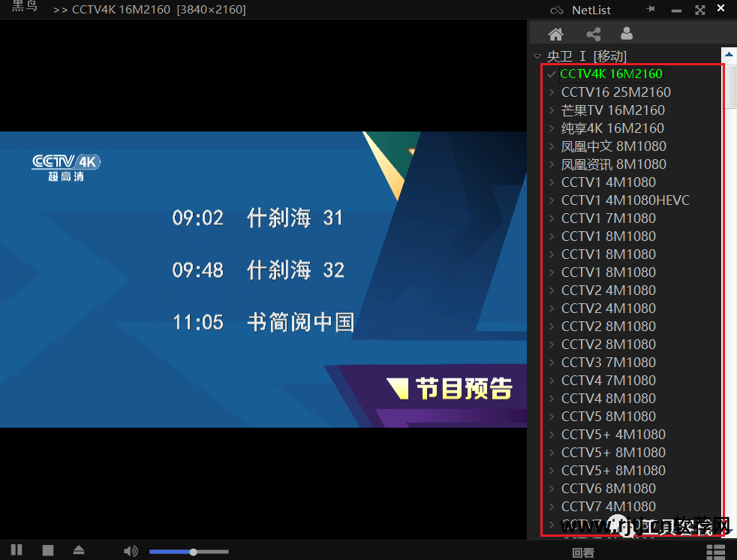Collapse the 央卫 I [移动] group

tap(537, 56)
